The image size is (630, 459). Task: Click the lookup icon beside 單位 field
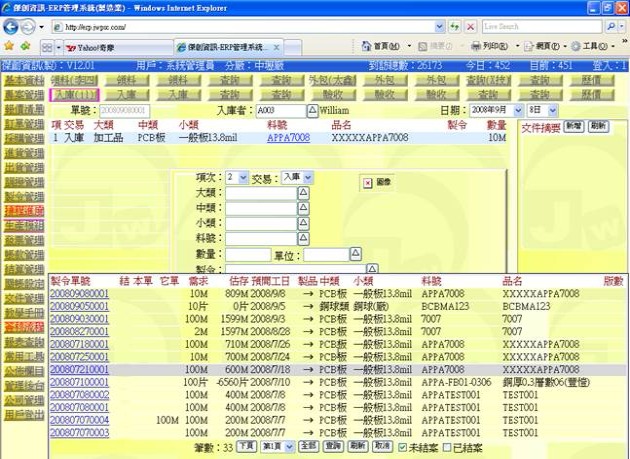[x=356, y=255]
